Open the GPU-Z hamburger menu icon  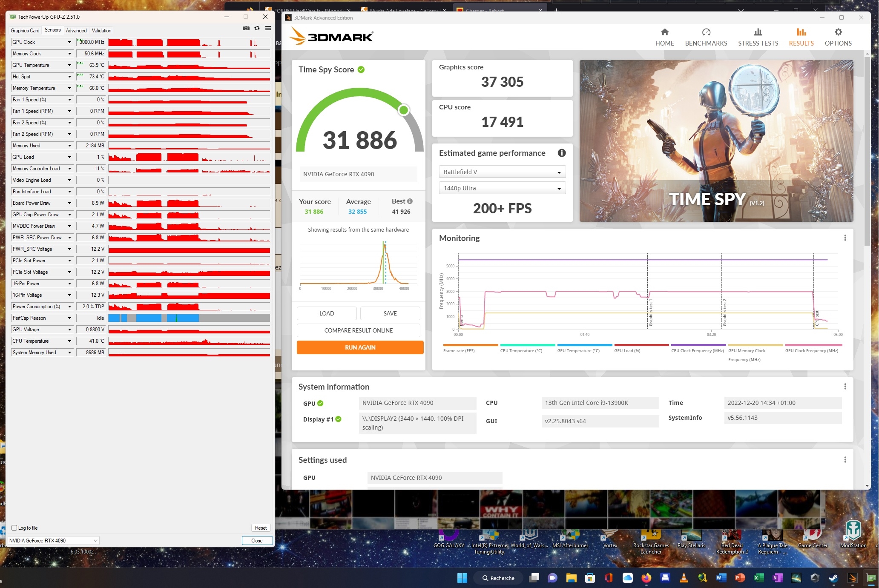click(x=268, y=28)
